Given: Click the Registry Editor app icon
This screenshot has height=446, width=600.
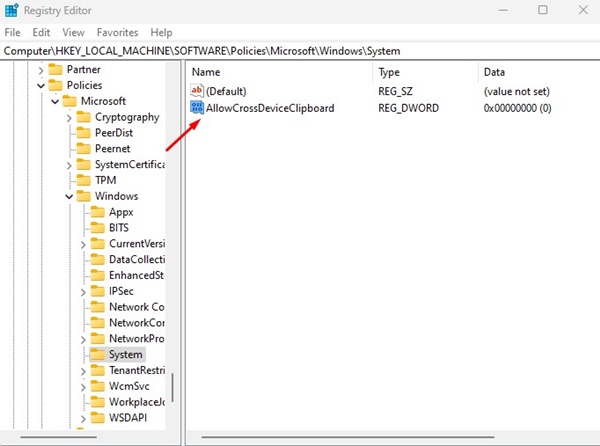Looking at the screenshot, I should [x=11, y=10].
